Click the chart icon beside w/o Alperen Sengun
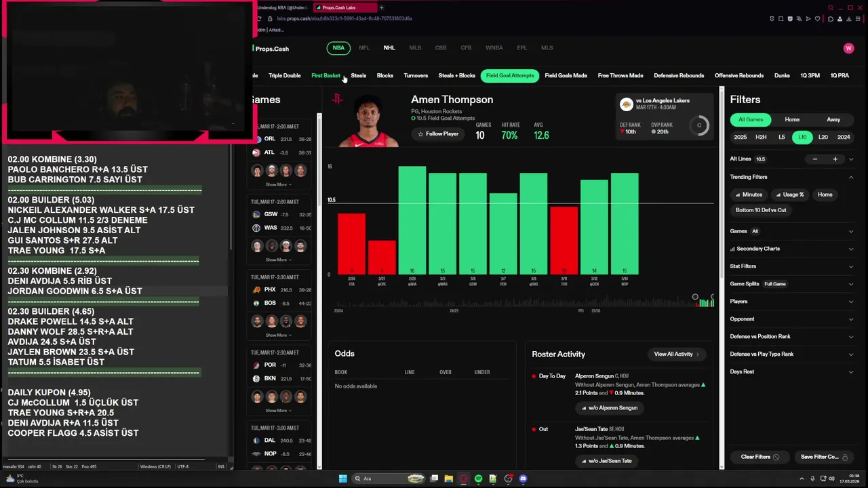The width and height of the screenshot is (868, 488). click(585, 408)
